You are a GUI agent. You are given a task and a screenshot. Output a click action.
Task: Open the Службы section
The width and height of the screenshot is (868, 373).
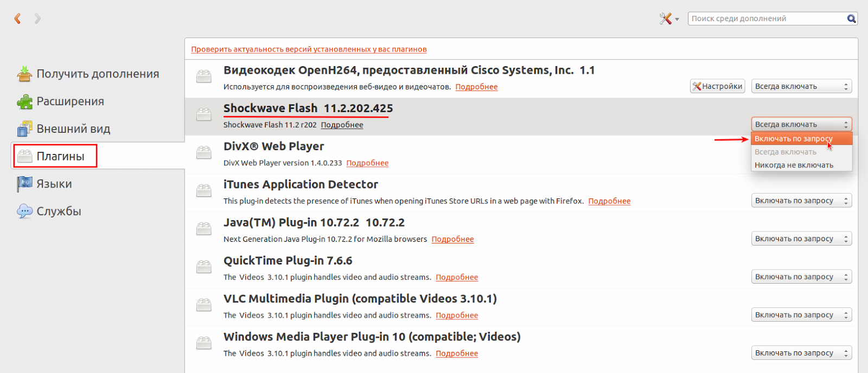[x=59, y=211]
